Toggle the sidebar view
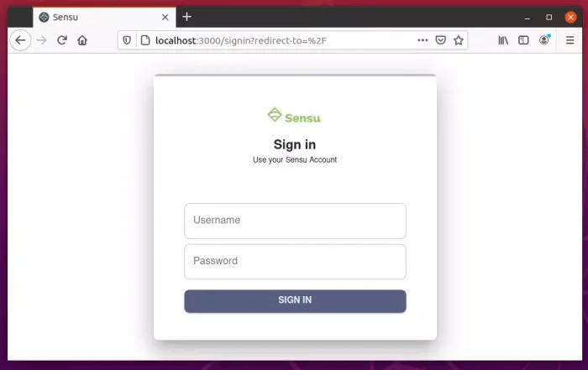The width and height of the screenshot is (588, 370). pyautogui.click(x=523, y=40)
